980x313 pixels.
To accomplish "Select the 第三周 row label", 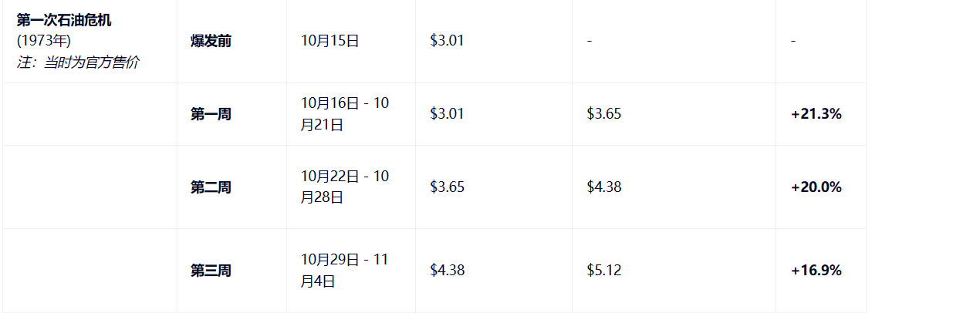I will 211,271.
